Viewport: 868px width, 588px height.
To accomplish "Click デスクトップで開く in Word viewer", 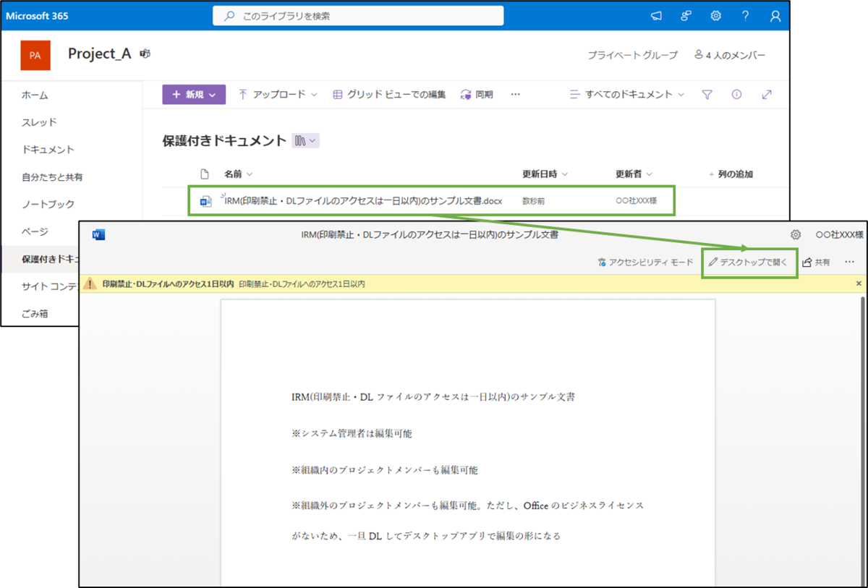I will (x=749, y=262).
